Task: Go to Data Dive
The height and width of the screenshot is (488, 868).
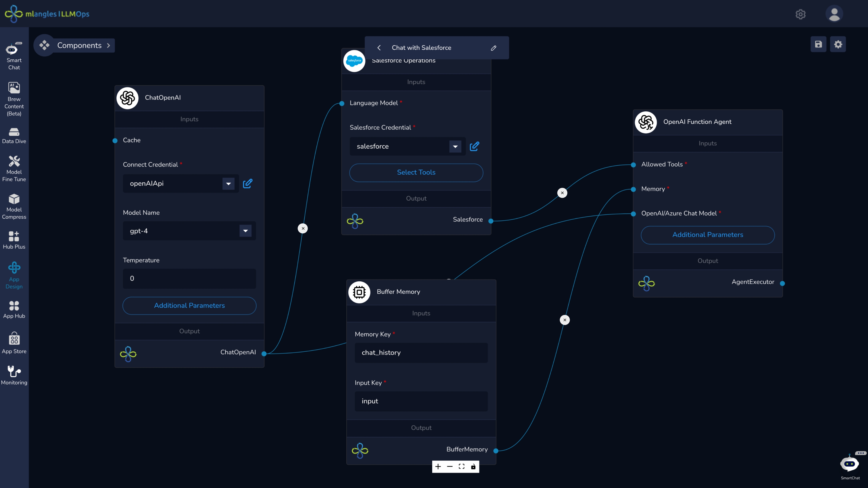Action: coord(14,136)
